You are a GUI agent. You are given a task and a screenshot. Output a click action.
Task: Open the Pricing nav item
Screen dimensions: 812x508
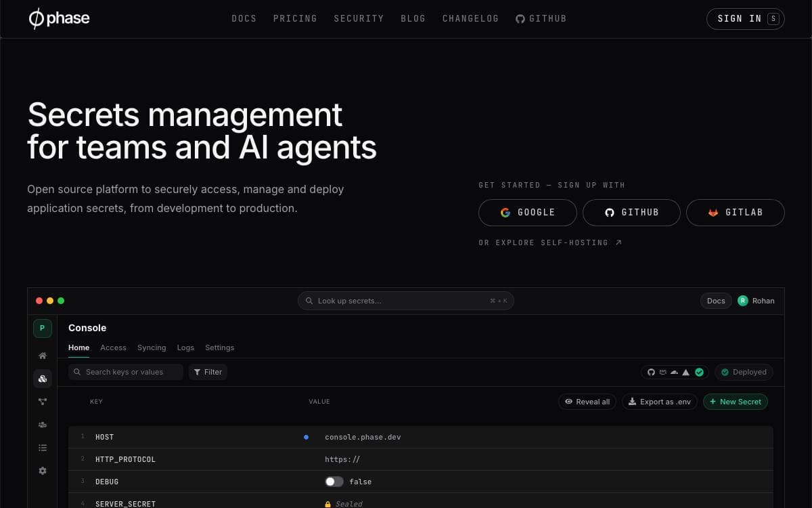tap(295, 19)
